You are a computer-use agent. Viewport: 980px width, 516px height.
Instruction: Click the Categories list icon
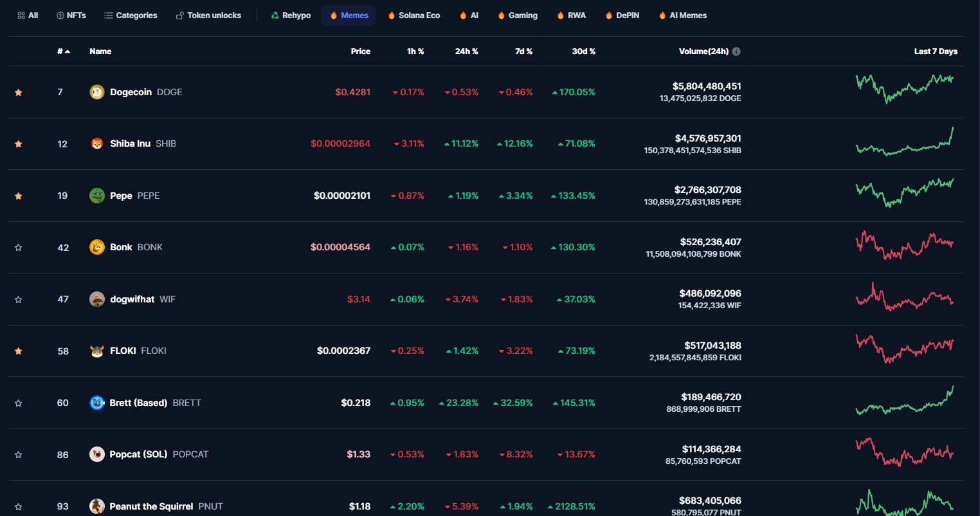pyautogui.click(x=109, y=15)
